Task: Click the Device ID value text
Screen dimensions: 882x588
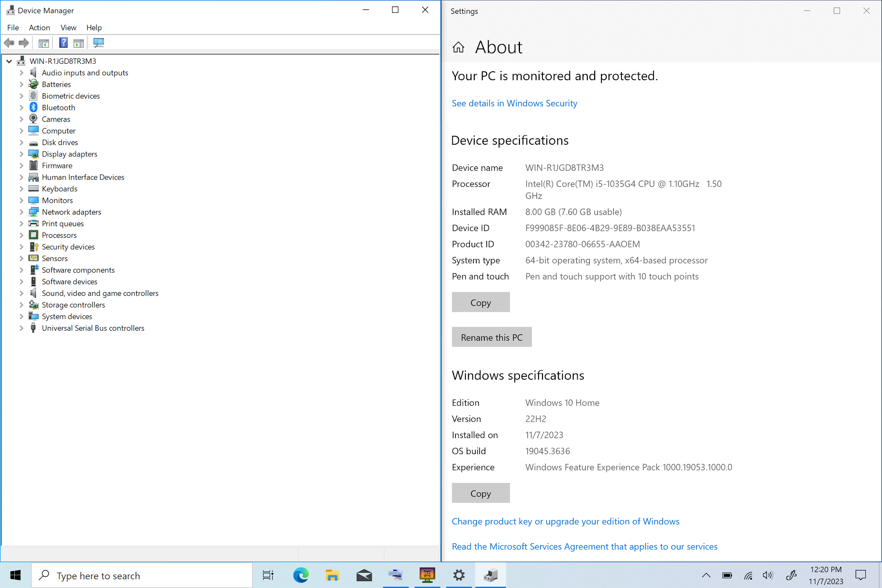Action: pyautogui.click(x=610, y=228)
